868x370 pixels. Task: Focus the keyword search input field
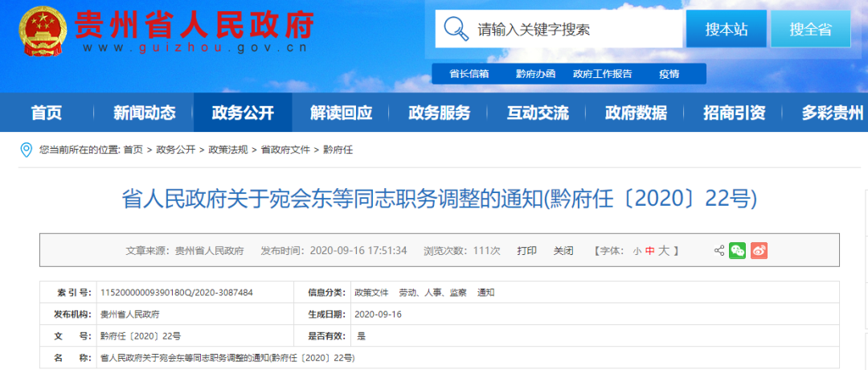[559, 29]
